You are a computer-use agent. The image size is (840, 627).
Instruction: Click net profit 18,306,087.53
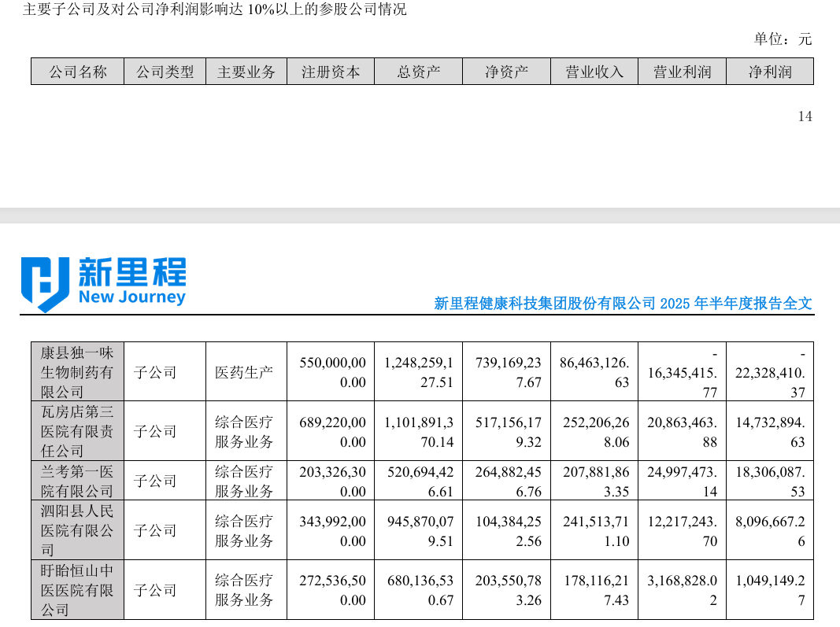[771, 481]
